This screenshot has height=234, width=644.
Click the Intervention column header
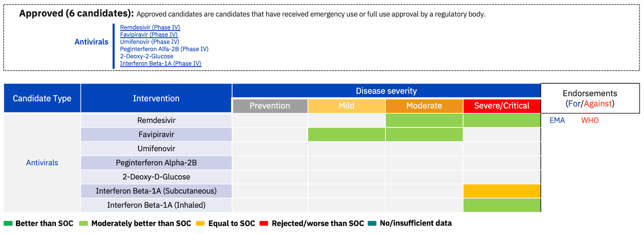(x=156, y=99)
